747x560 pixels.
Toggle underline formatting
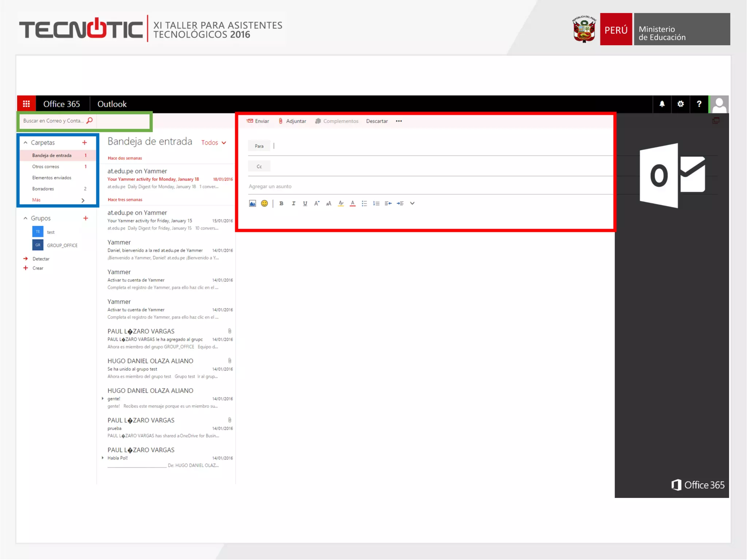pos(305,203)
